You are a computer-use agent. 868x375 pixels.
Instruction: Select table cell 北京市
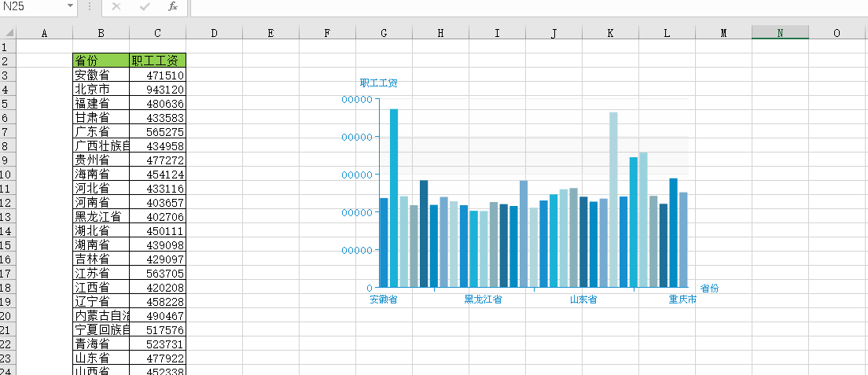pos(101,89)
